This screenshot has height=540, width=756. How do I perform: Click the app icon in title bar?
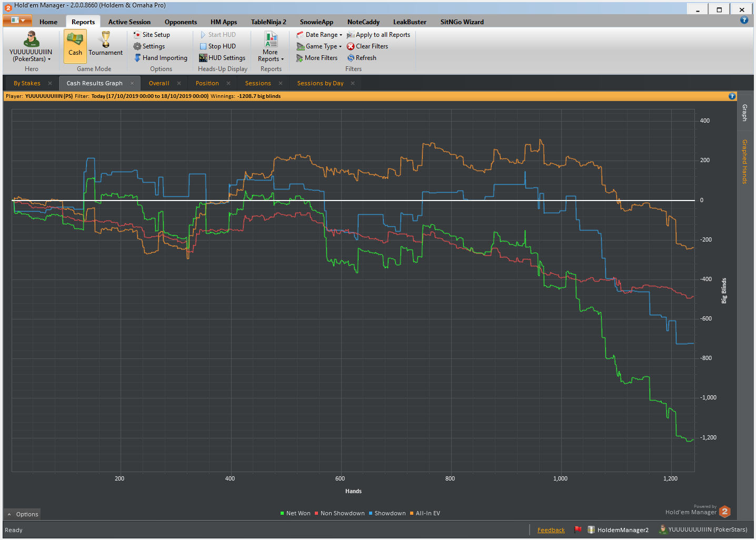[x=8, y=7]
